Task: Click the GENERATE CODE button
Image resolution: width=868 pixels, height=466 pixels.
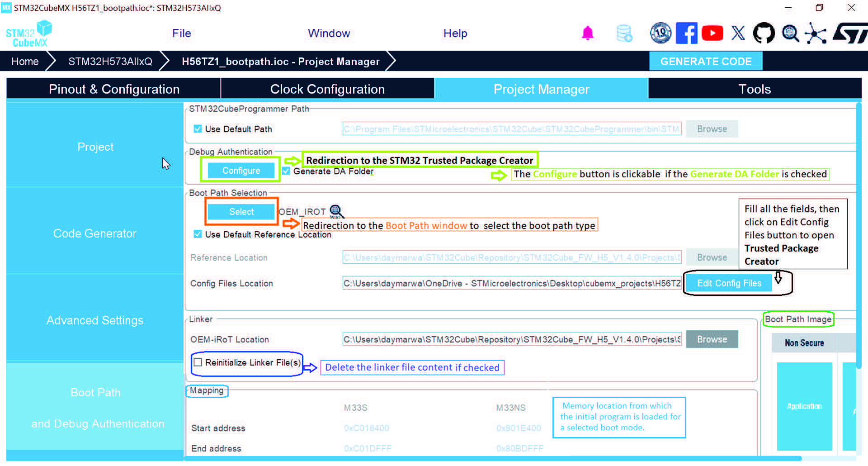Action: (706, 62)
